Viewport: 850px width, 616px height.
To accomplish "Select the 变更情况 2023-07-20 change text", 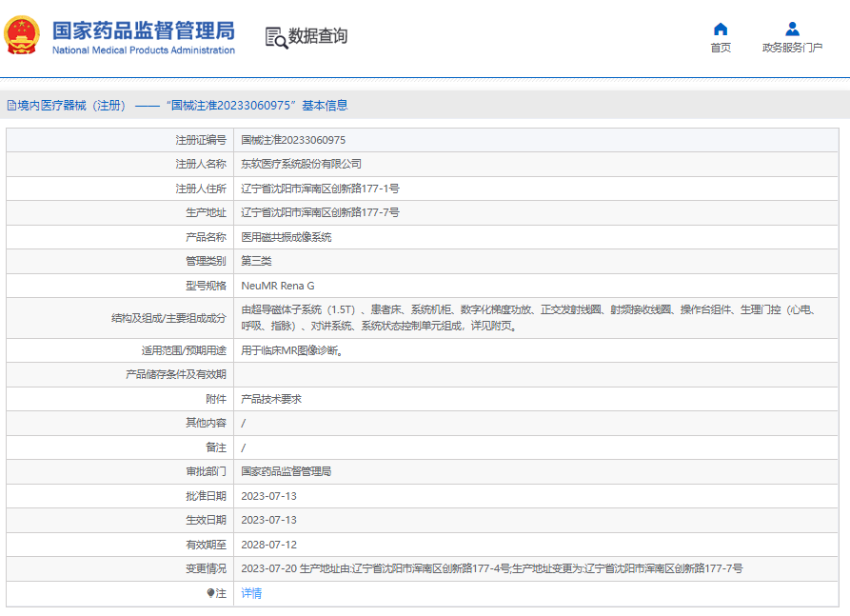I will (x=492, y=568).
